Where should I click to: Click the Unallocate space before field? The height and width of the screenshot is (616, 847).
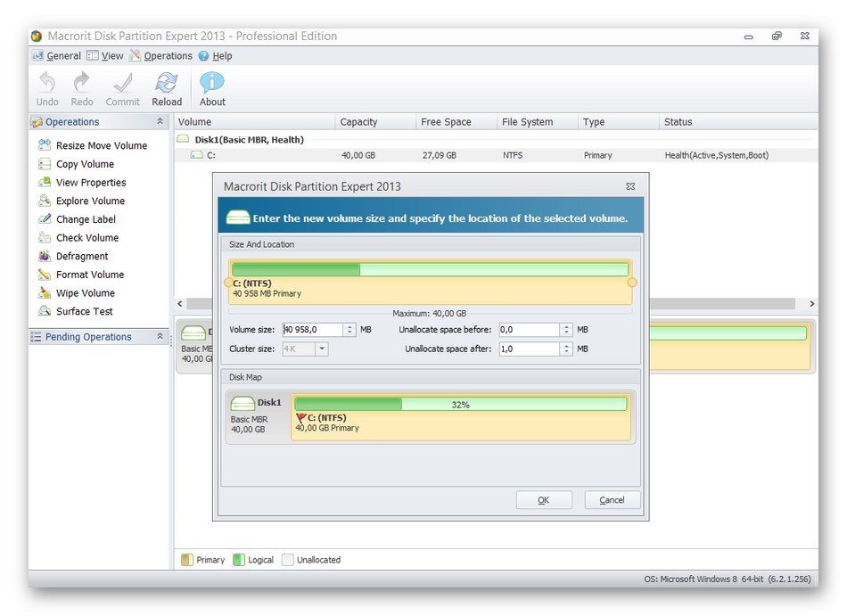tap(530, 329)
